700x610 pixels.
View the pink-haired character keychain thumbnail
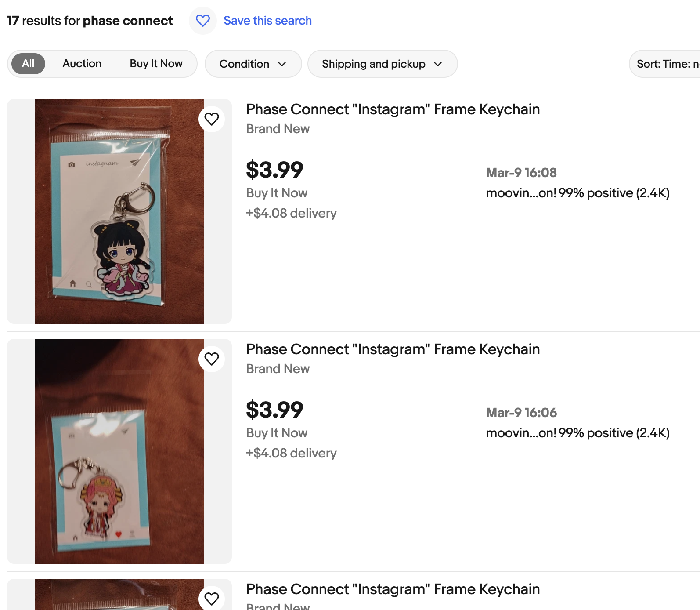tap(119, 451)
